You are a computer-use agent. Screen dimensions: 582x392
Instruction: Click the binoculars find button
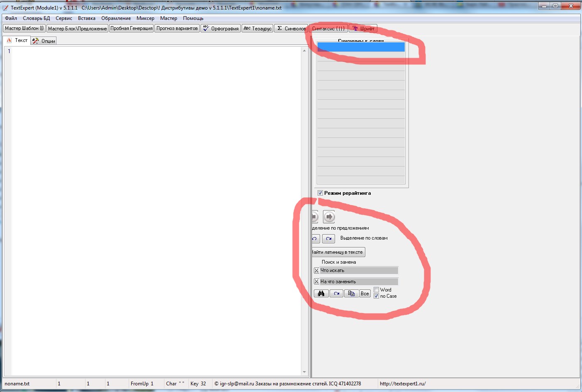(321, 294)
